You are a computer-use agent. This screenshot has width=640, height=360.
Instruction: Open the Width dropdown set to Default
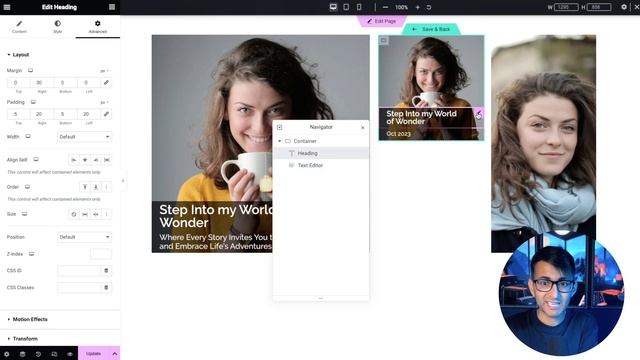coord(84,137)
